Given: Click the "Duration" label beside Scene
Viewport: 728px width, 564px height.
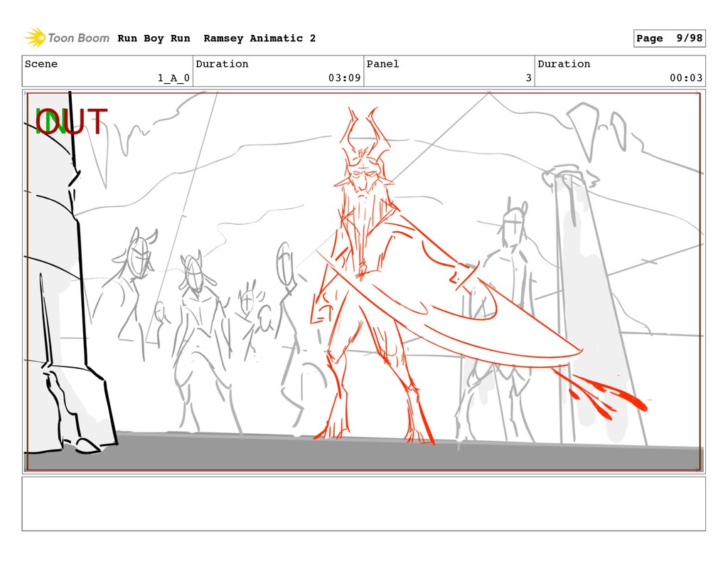Looking at the screenshot, I should pos(222,63).
